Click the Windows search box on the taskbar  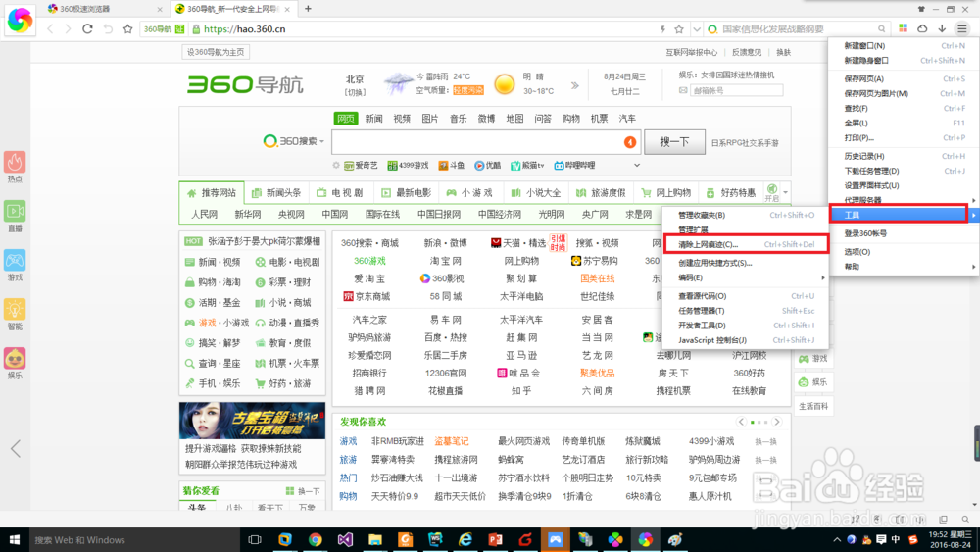pyautogui.click(x=134, y=539)
